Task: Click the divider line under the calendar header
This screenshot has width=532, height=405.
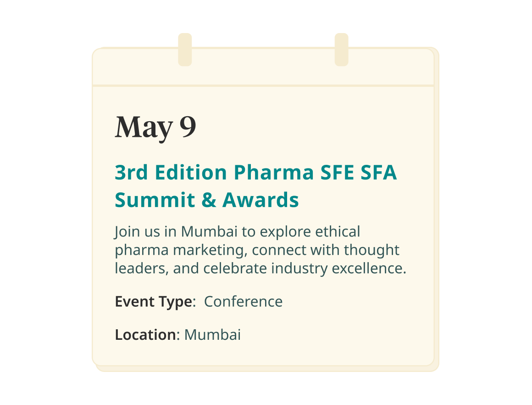Action: [263, 85]
